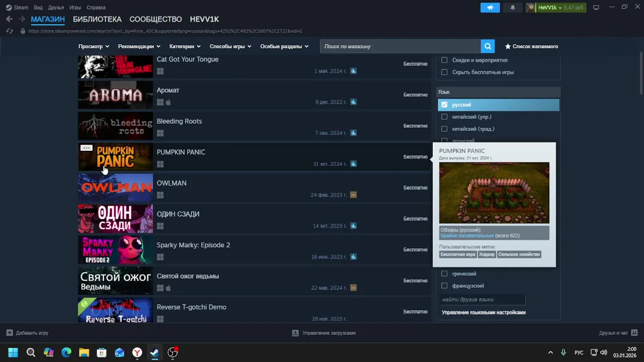
Task: Open 'Особые разделы' dropdown
Action: (284, 46)
